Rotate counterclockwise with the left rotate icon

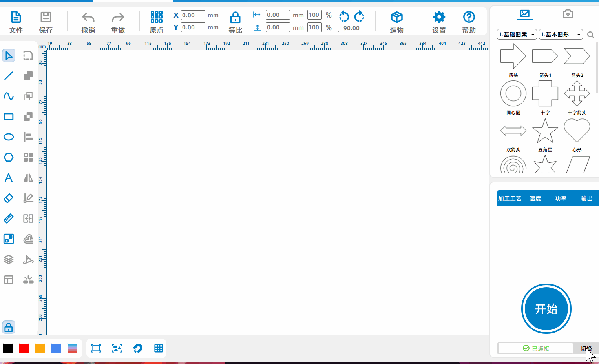(344, 16)
